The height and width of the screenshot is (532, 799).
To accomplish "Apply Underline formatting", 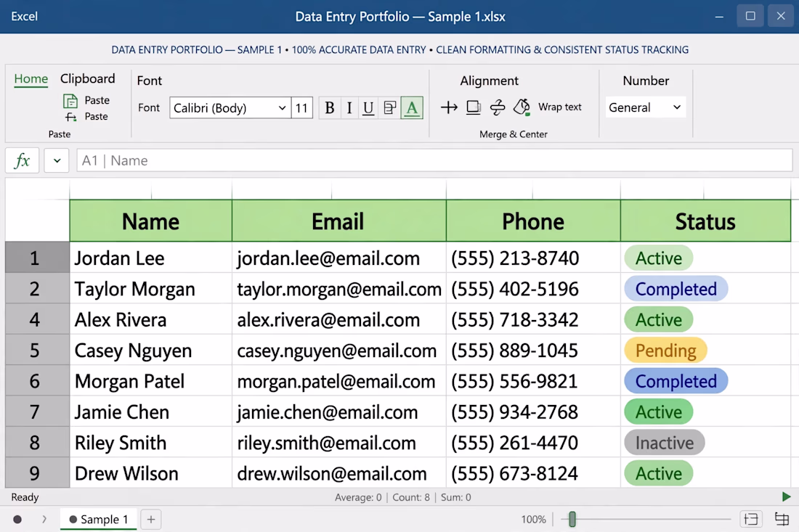I will (368, 108).
